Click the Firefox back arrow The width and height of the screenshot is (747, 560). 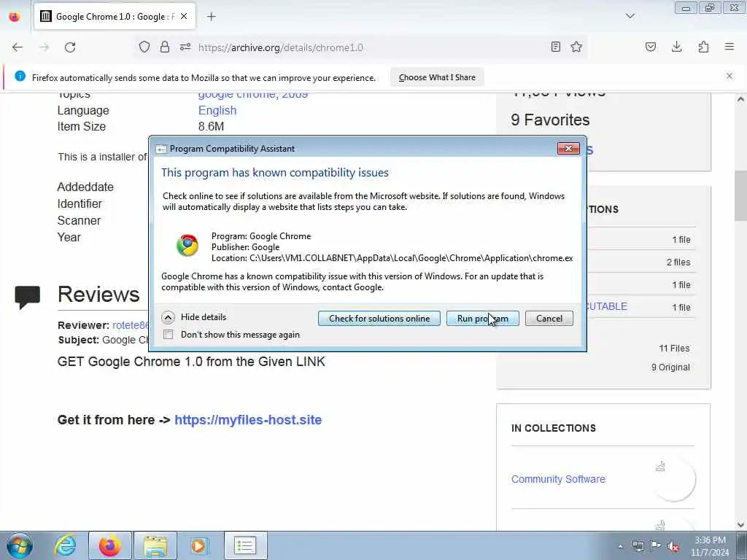pyautogui.click(x=18, y=47)
